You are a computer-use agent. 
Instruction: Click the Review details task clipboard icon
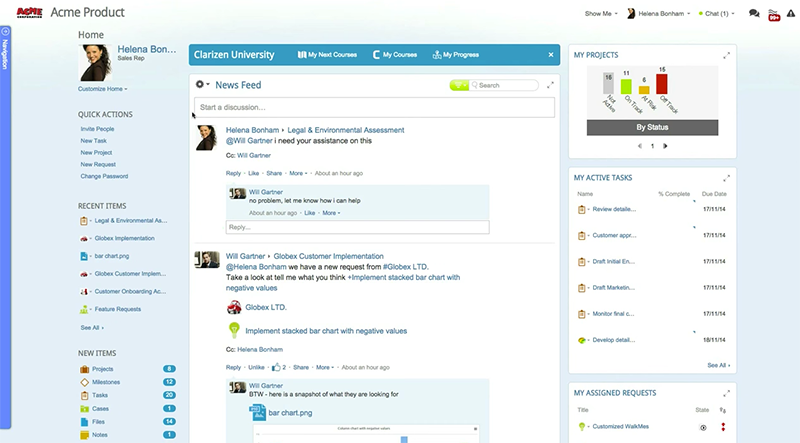pos(581,209)
